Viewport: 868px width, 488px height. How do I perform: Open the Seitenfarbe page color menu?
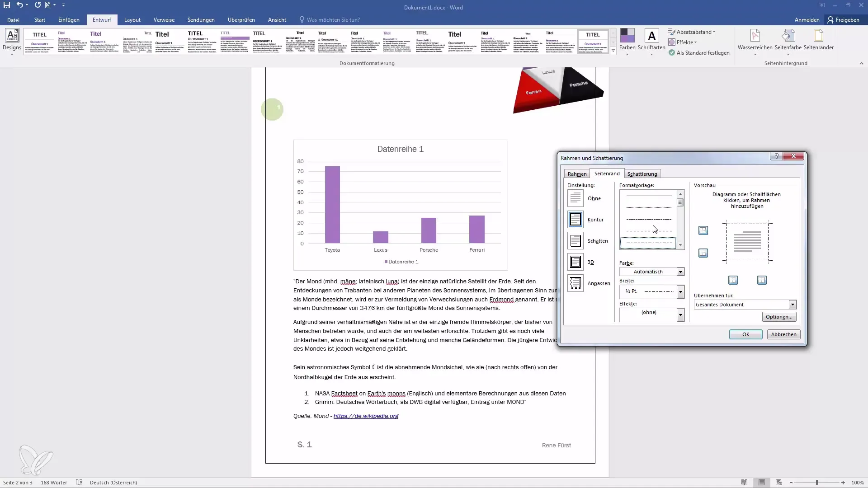pyautogui.click(x=788, y=42)
